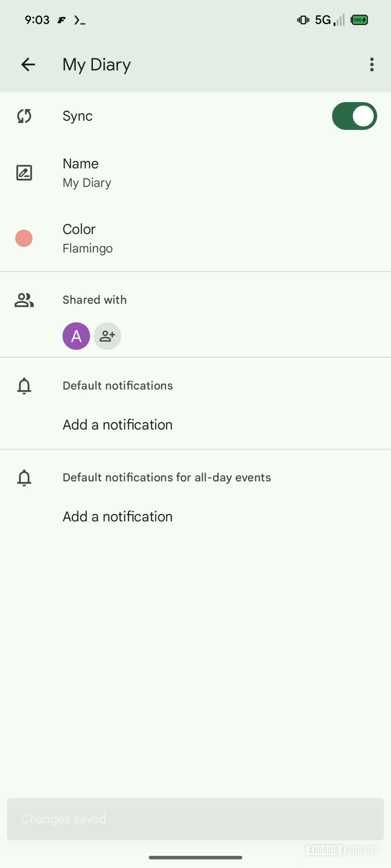Tap the sync arrows icon
Viewport: 391px width, 868px height.
pyautogui.click(x=24, y=116)
